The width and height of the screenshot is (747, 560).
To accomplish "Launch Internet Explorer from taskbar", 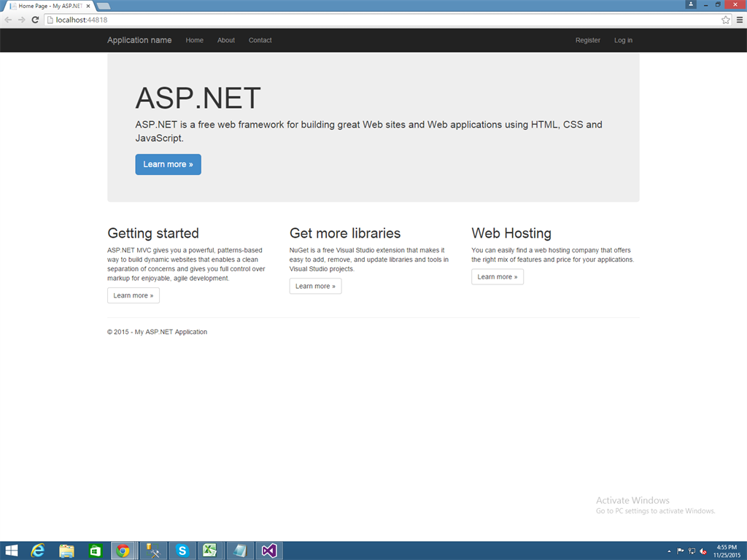I will [x=38, y=551].
